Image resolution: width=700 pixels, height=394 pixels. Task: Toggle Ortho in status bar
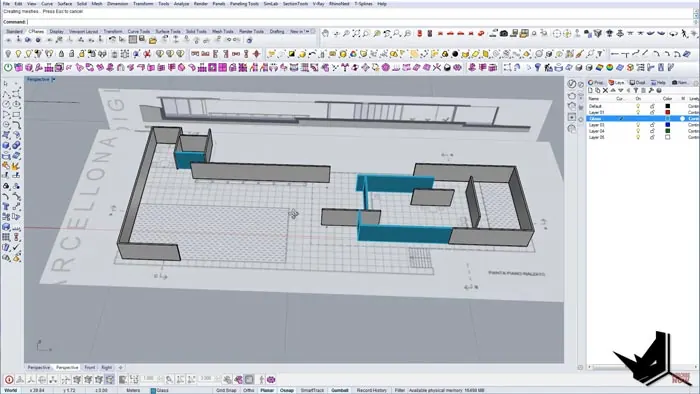(249, 390)
